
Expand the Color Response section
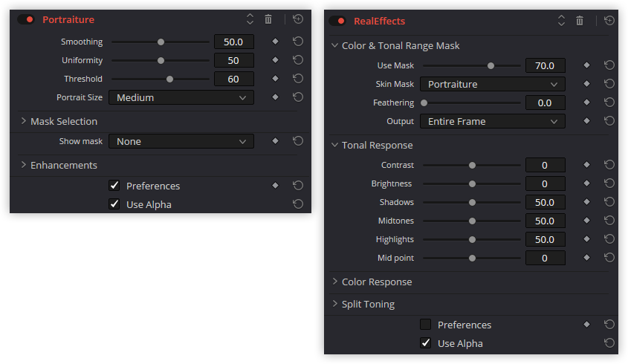[334, 282]
